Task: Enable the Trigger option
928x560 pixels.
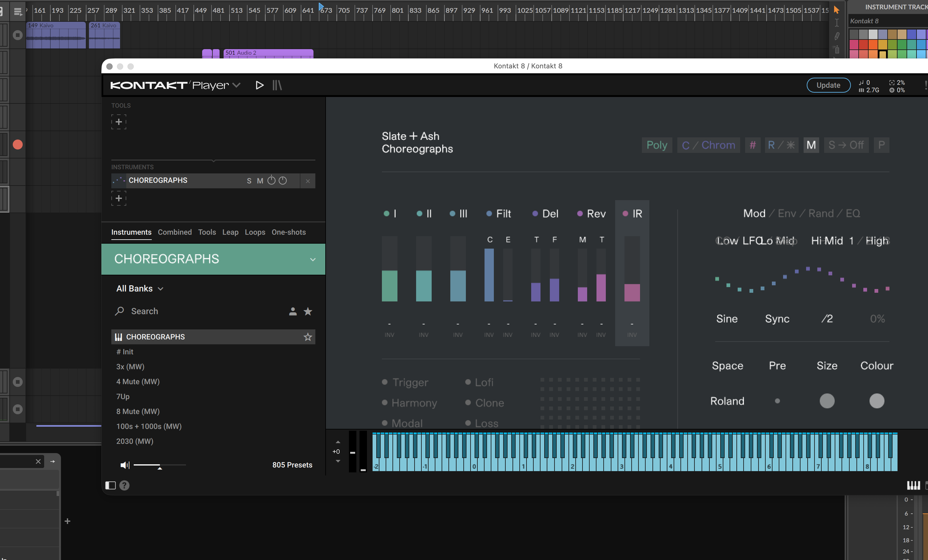Action: coord(384,382)
